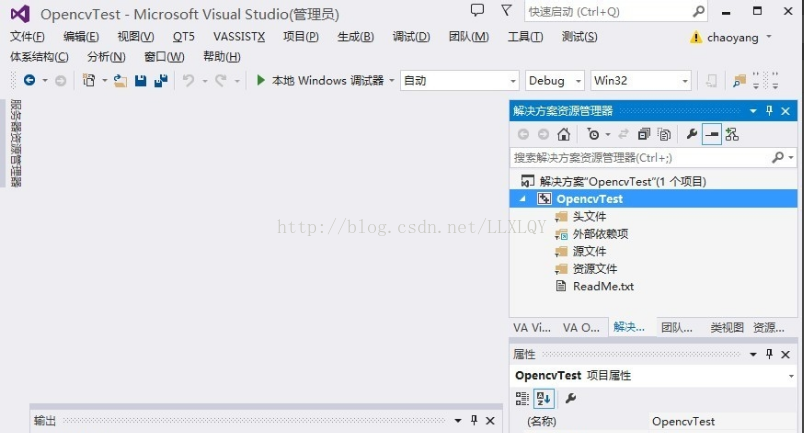
Task: Toggle the Show All Files icon
Action: pyautogui.click(x=664, y=134)
